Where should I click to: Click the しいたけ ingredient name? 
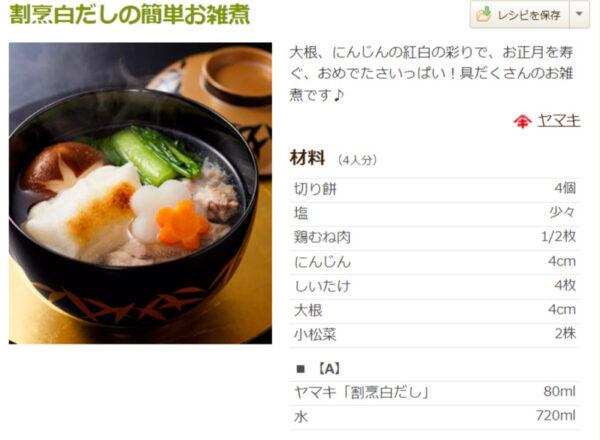point(322,286)
